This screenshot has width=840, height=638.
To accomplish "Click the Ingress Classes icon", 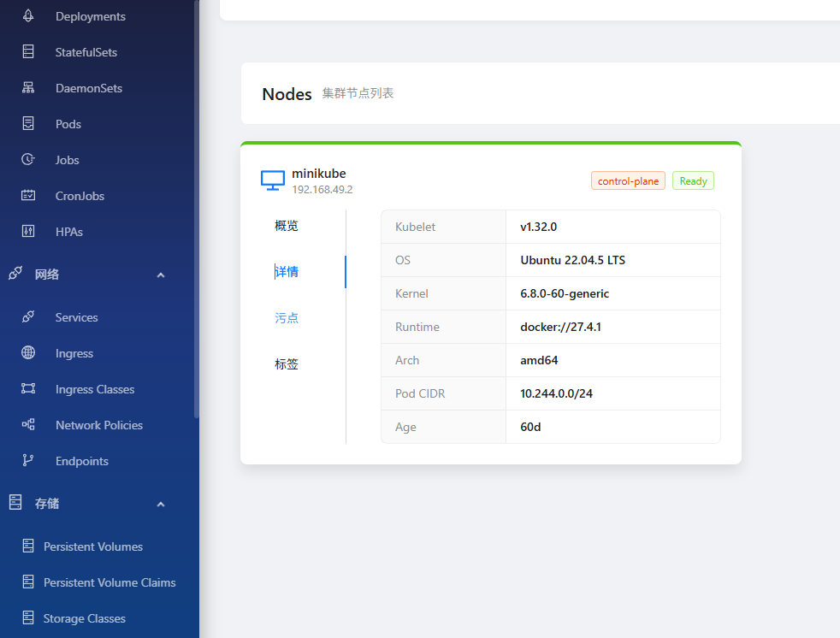I will 28,388.
